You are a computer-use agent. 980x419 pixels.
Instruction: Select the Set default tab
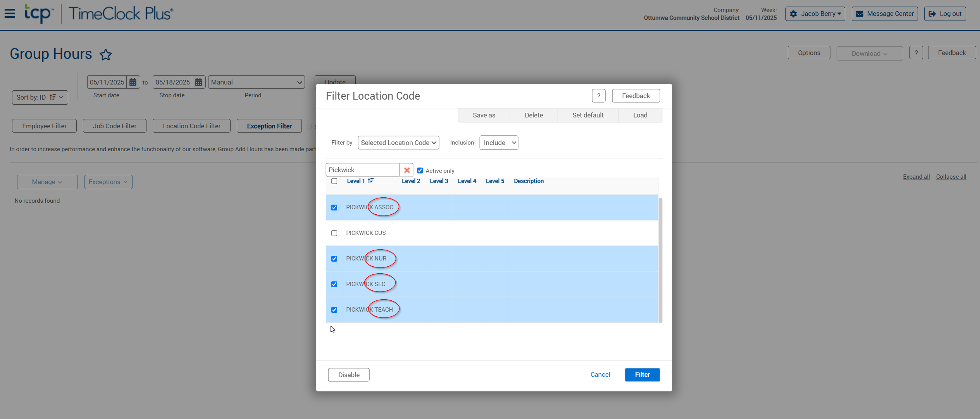tap(587, 115)
